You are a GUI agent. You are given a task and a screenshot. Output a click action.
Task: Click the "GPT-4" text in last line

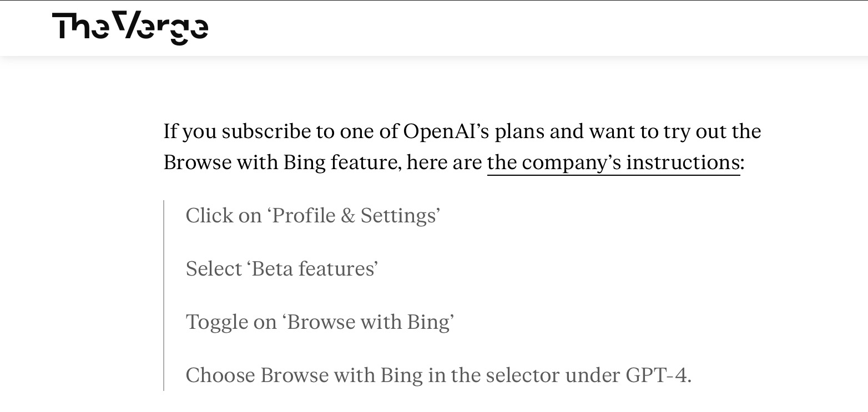(657, 375)
